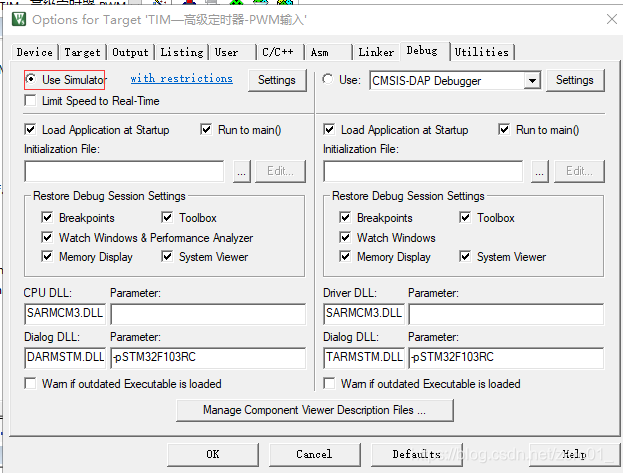Toggle simulator Toolbox checkbox

tap(167, 217)
